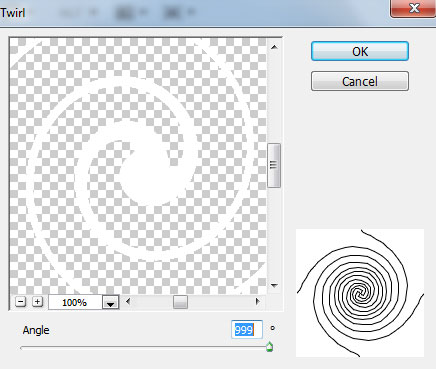Click the horizontal scrollbar thumb
Viewport: 436px width, 369px height.
(x=180, y=302)
